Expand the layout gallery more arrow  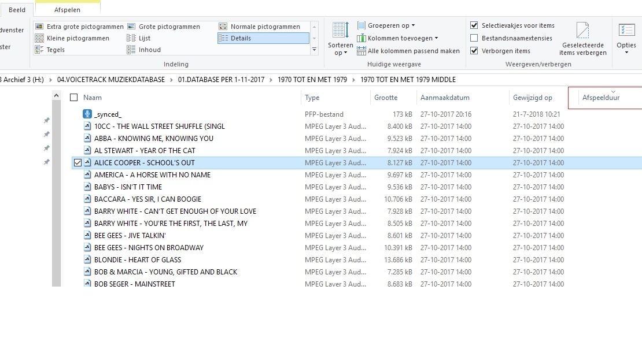[315, 50]
